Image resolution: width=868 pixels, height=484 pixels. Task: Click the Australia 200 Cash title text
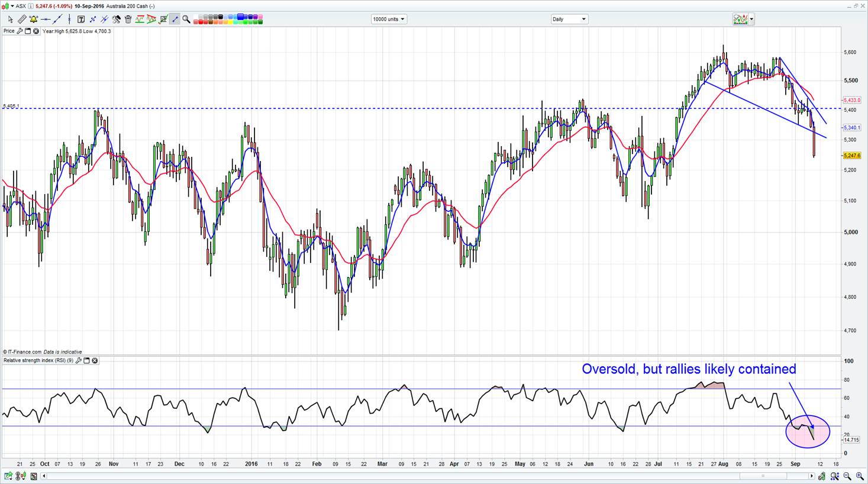(130, 6)
